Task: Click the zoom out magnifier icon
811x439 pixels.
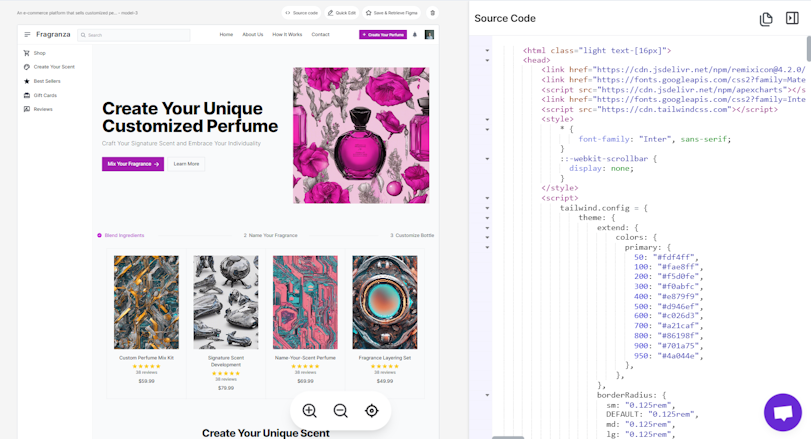Action: [x=340, y=411]
